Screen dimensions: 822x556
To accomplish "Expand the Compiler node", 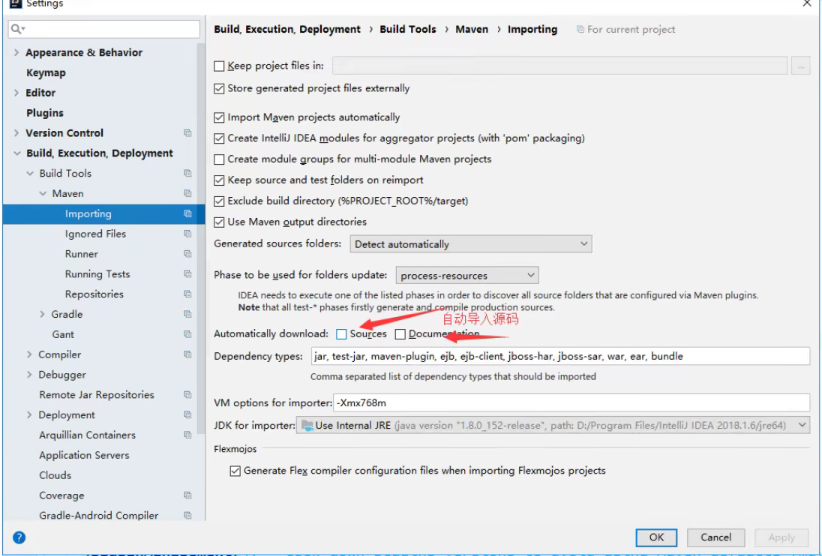I will (29, 355).
